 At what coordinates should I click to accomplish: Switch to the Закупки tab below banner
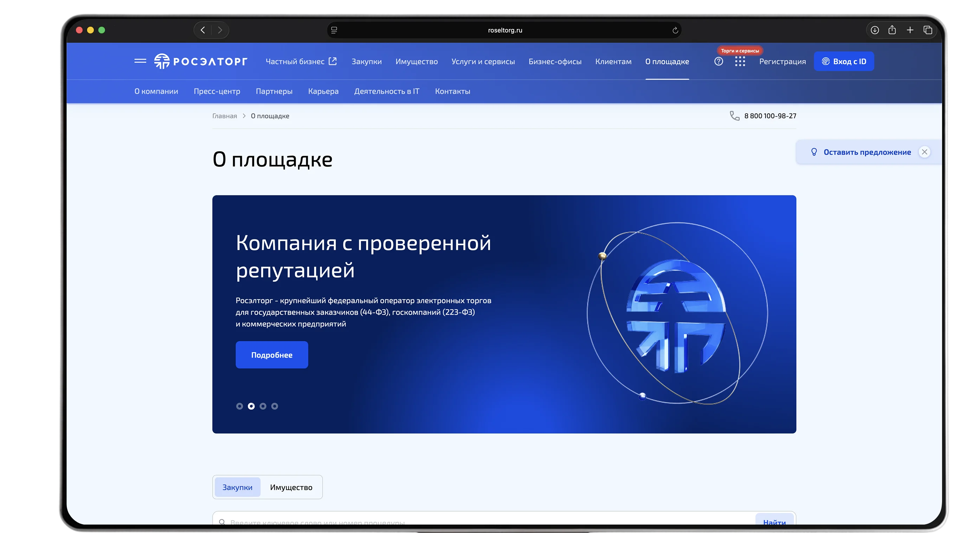(237, 487)
